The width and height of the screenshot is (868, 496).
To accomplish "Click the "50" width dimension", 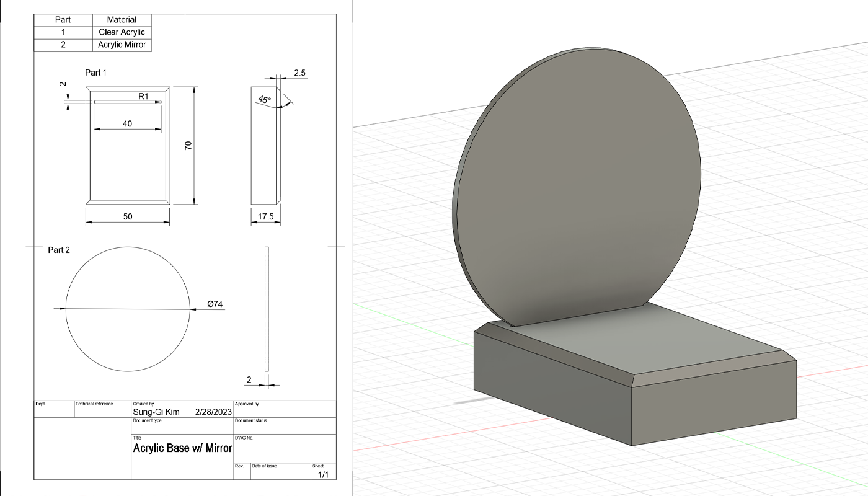I will 127,216.
